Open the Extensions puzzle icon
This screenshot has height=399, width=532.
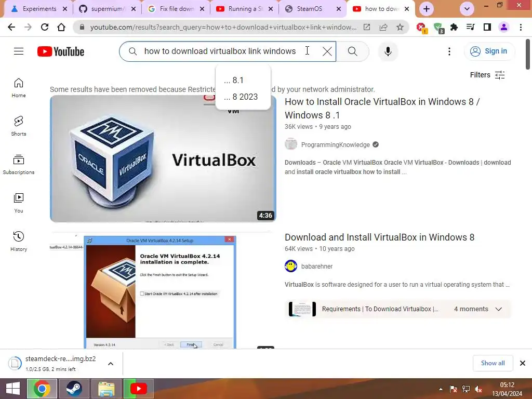[x=454, y=27]
